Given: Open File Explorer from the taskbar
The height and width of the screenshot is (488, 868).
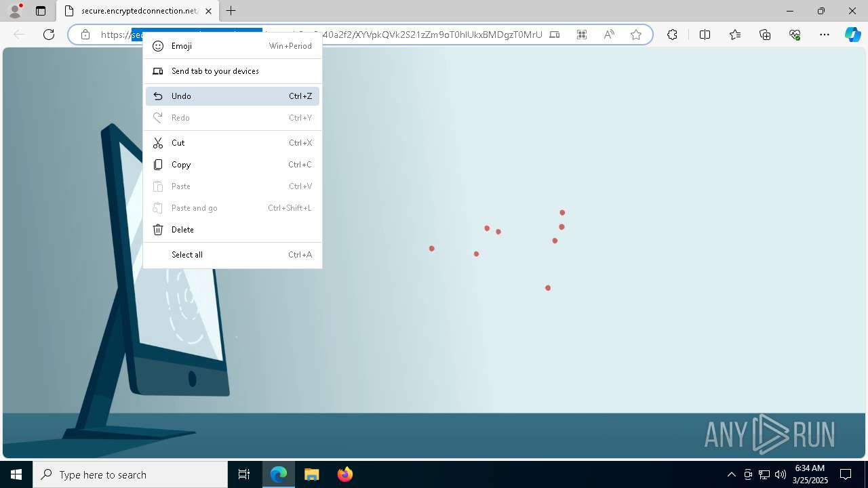Looking at the screenshot, I should [x=312, y=474].
